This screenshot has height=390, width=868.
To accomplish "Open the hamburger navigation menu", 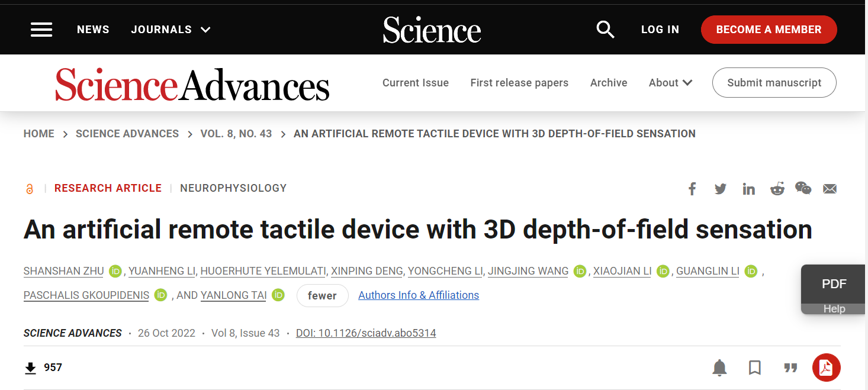I will (x=41, y=30).
